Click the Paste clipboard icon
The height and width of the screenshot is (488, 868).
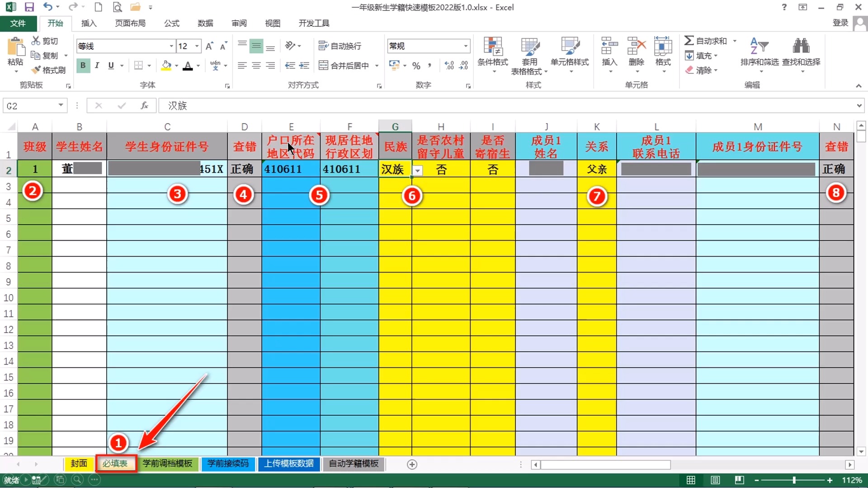[x=15, y=47]
